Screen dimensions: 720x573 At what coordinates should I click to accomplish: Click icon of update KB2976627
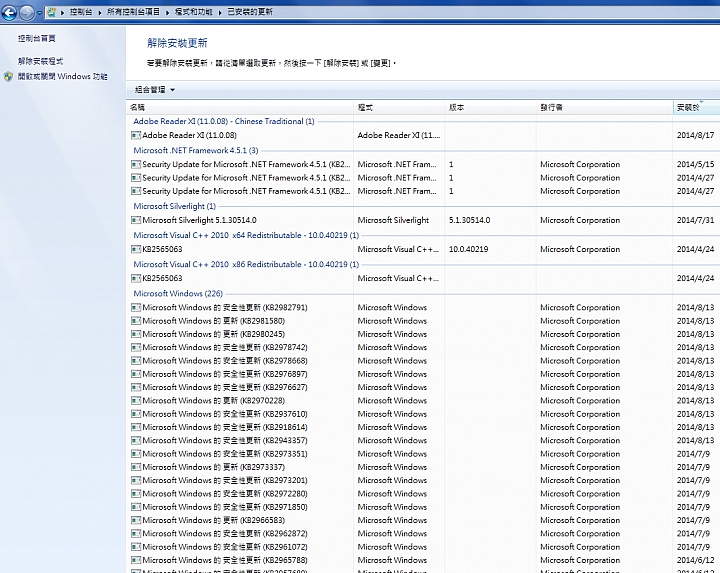pyautogui.click(x=136, y=387)
